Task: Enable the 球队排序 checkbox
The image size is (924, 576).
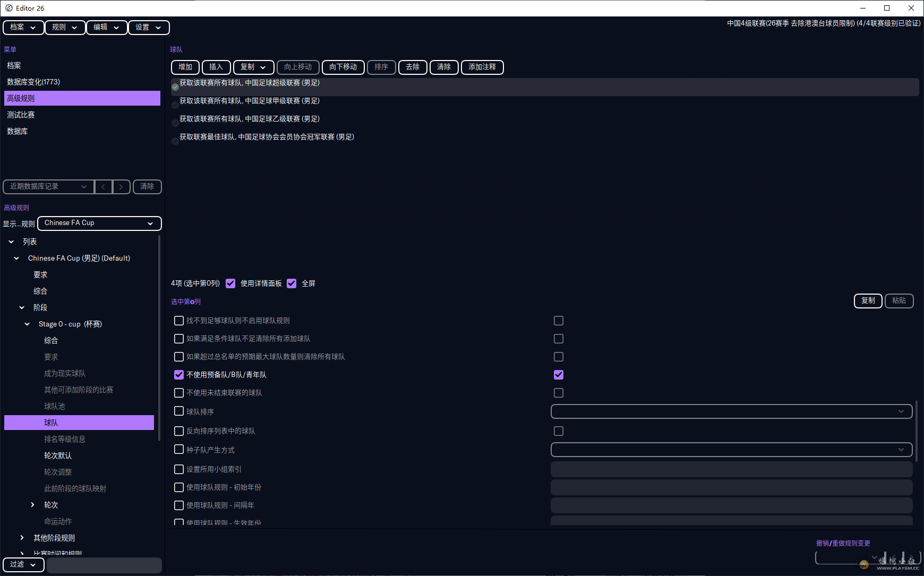Action: pos(179,411)
